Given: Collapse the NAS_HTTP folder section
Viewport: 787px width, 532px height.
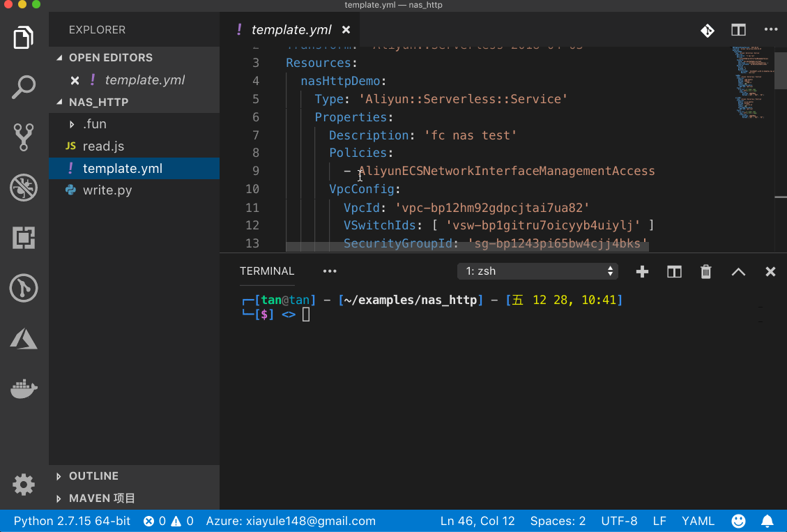Looking at the screenshot, I should tap(98, 102).
